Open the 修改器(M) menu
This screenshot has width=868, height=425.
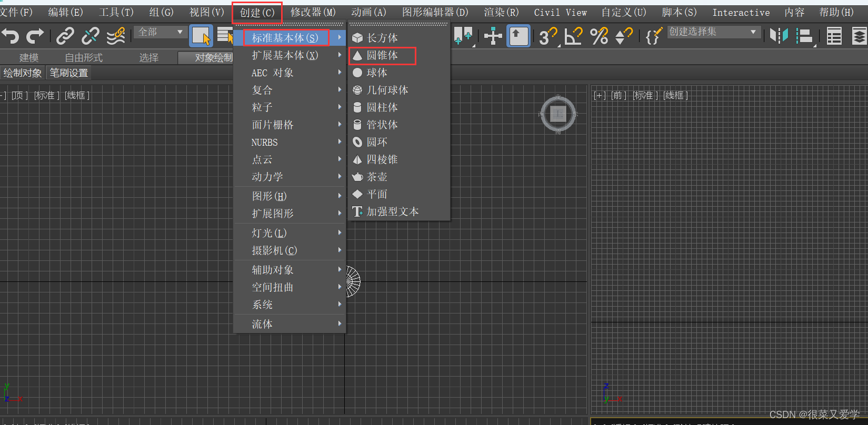coord(313,12)
